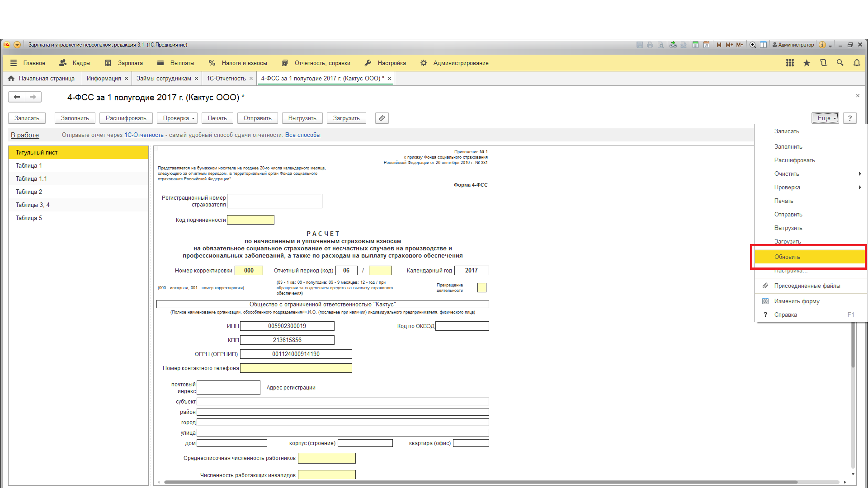The image size is (868, 488).
Task: Select 'Таблица 2' in the section list
Action: (29, 192)
